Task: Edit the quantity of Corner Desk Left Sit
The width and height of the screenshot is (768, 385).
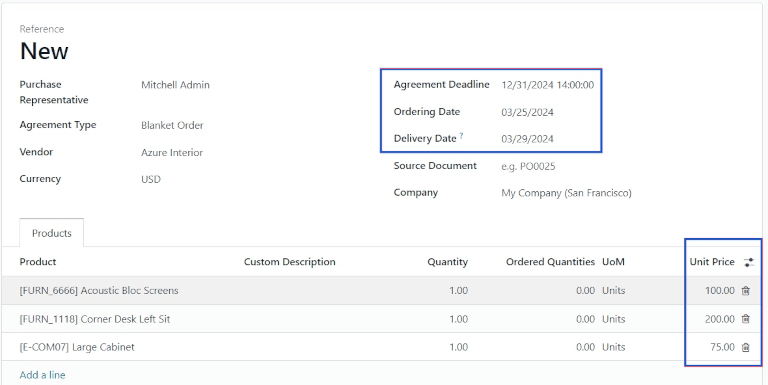Action: coord(458,319)
